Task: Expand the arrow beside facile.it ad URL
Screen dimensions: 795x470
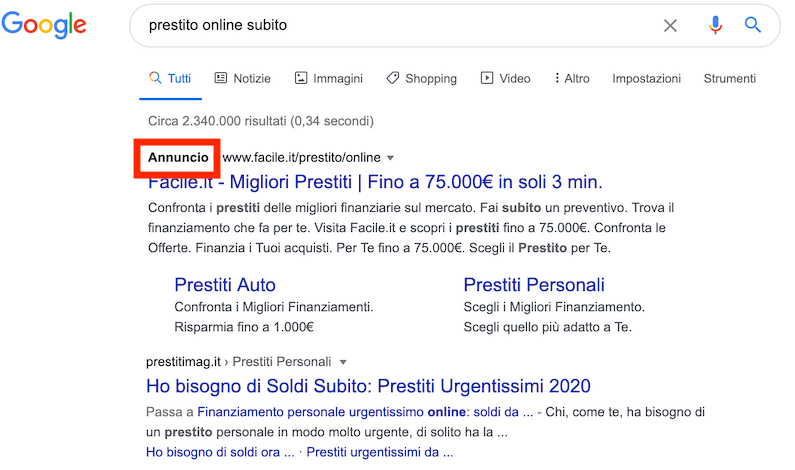Action: tap(391, 158)
